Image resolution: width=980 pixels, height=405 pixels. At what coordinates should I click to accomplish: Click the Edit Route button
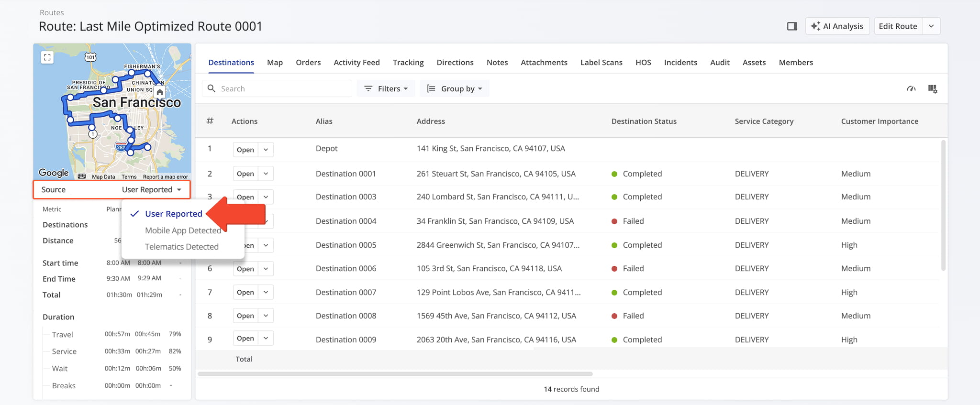[898, 26]
